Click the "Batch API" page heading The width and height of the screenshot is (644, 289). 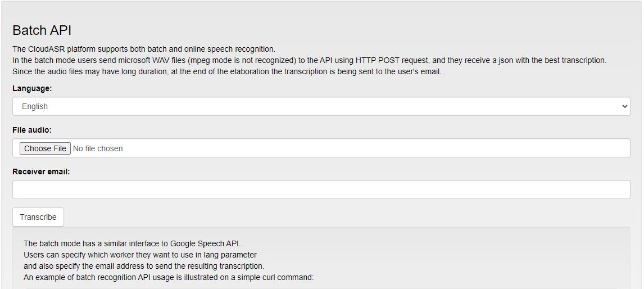pos(42,30)
